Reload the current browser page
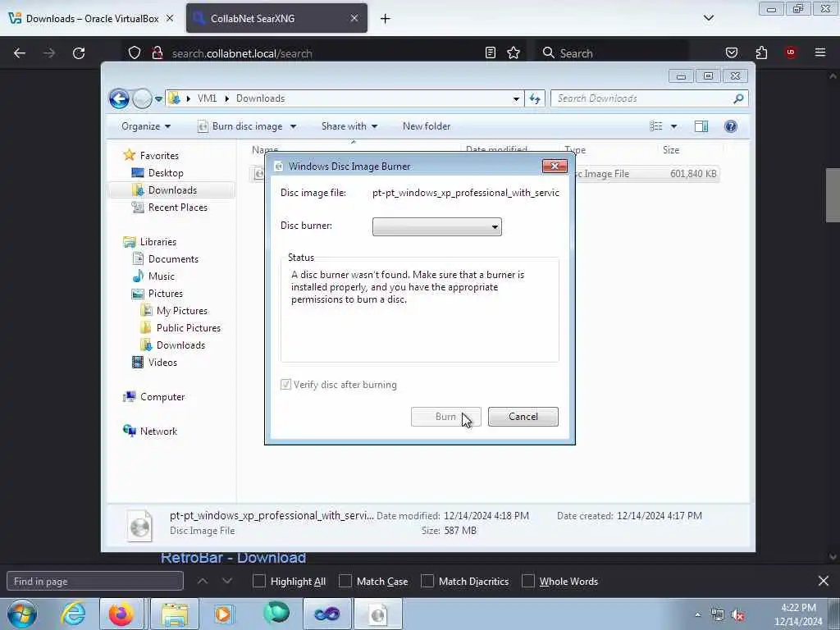Viewport: 840px width, 630px height. pyautogui.click(x=79, y=53)
